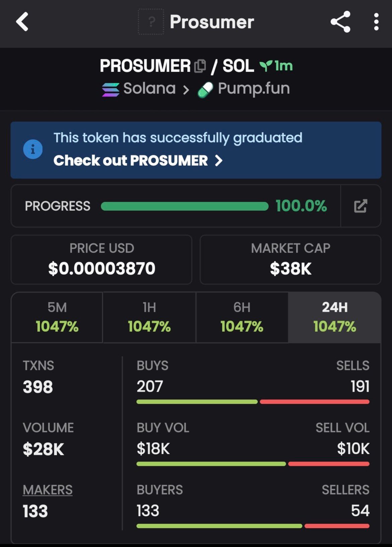Tap the placeholder token image icon

coord(151,22)
